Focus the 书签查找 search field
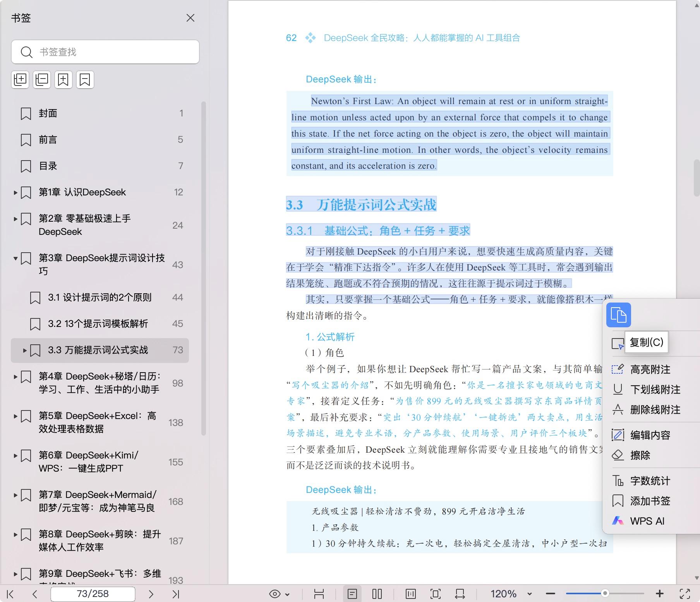The height and width of the screenshot is (602, 700). 105,52
